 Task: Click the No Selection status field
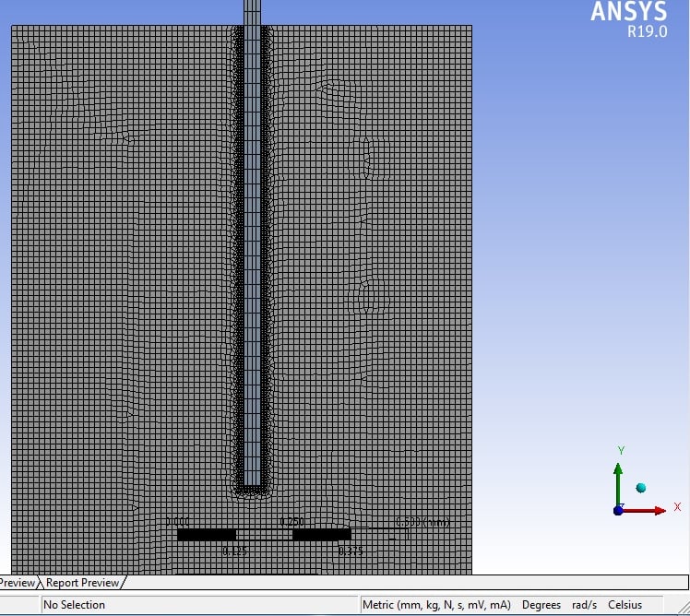(x=200, y=605)
